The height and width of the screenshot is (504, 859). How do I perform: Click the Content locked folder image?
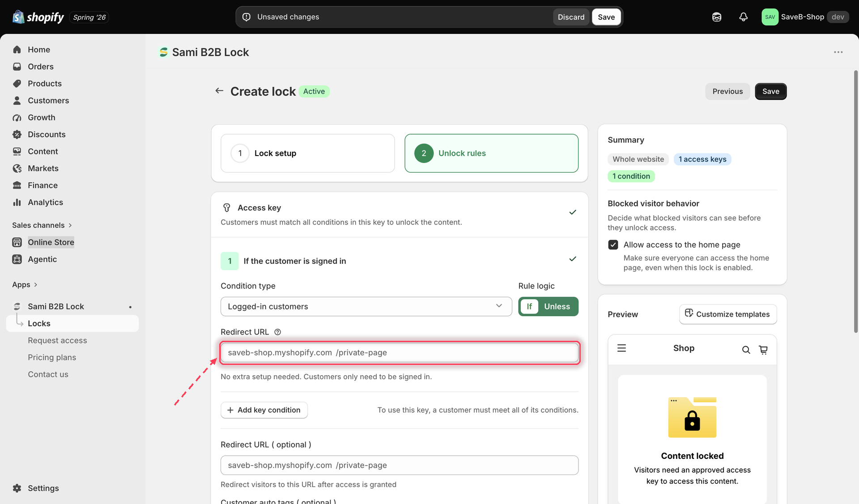click(x=692, y=417)
